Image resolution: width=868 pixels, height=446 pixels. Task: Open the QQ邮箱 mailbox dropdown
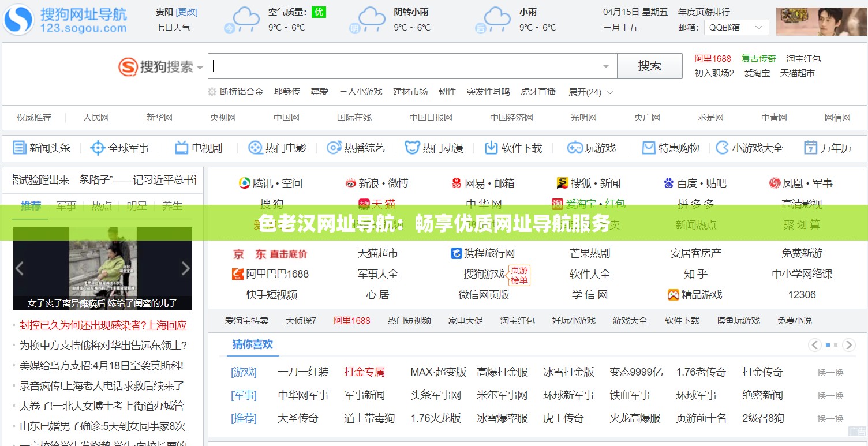[x=736, y=27]
